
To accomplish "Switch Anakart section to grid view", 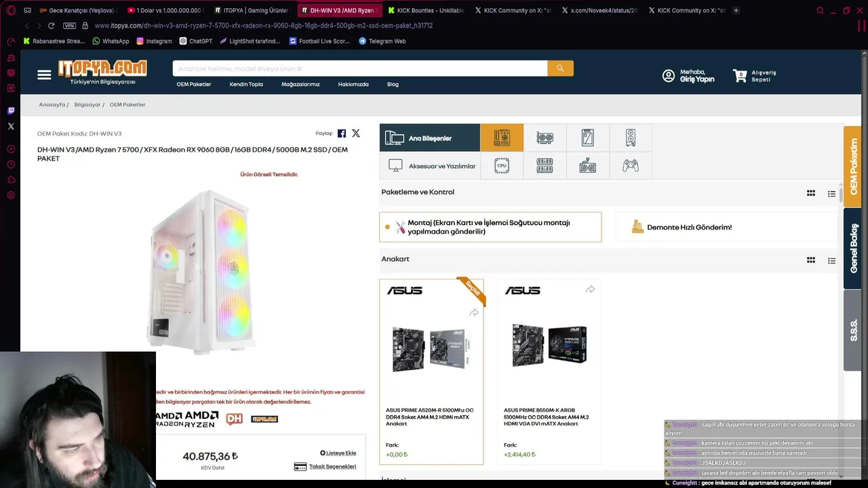I will pyautogui.click(x=811, y=260).
